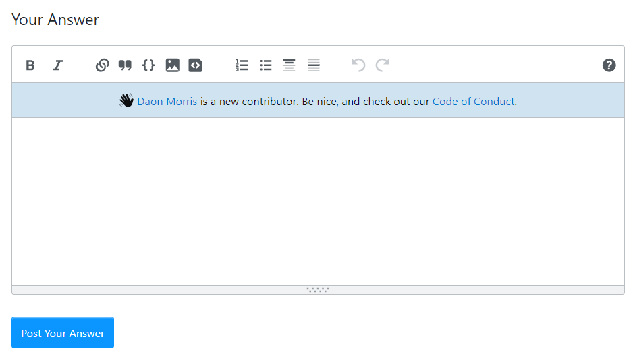Insert a horizontal rule

[314, 65]
